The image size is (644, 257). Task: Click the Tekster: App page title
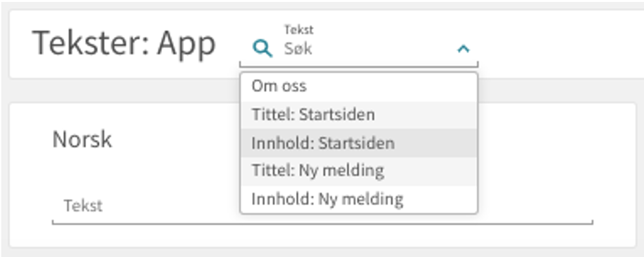point(124,43)
